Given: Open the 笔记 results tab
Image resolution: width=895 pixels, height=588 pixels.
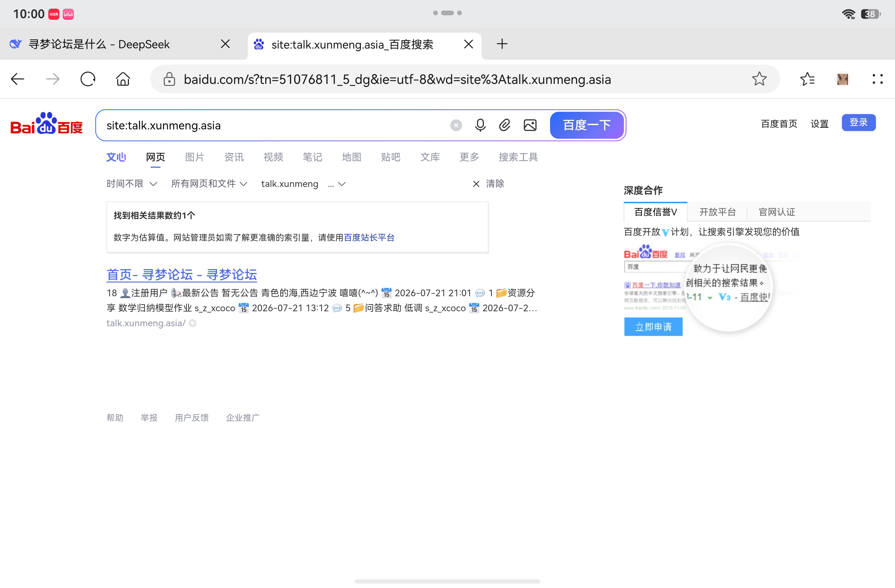Looking at the screenshot, I should coord(312,157).
